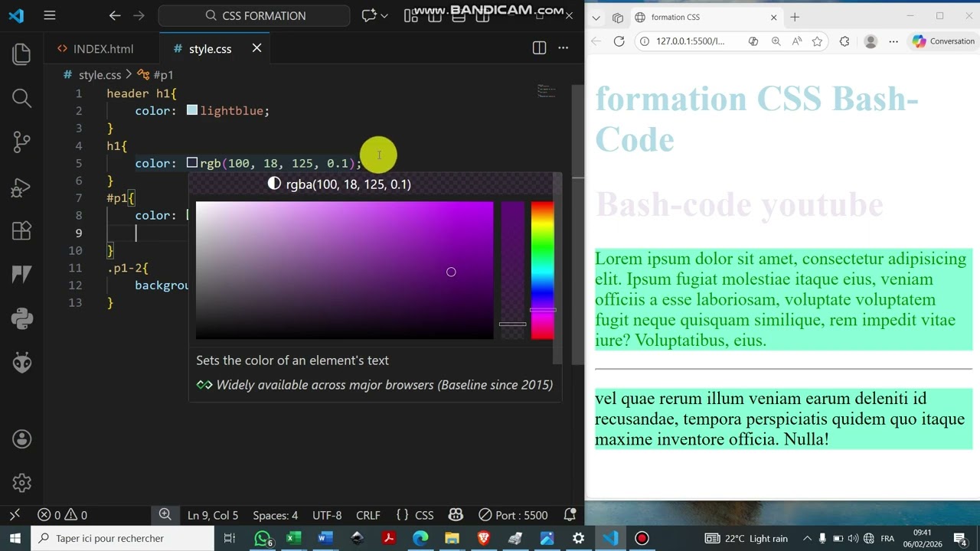Go back with the editor back arrow
Viewport: 980px width, 551px height.
point(115,15)
